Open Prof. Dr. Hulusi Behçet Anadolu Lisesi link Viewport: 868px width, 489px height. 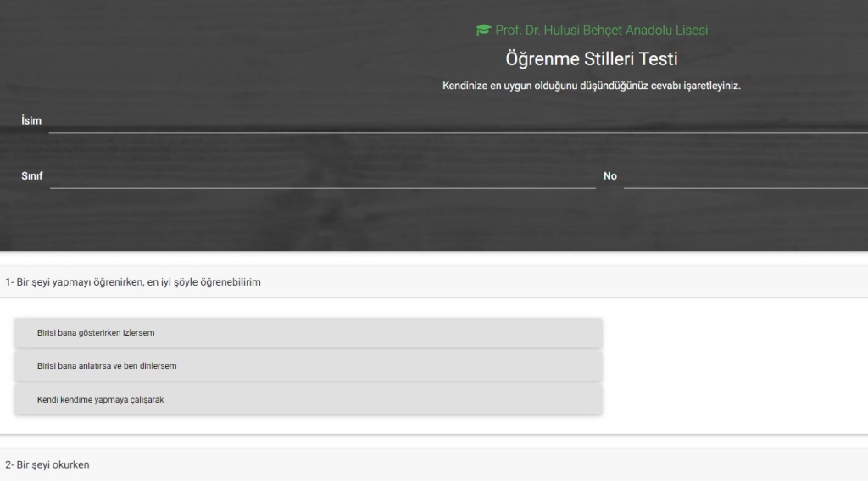600,31
